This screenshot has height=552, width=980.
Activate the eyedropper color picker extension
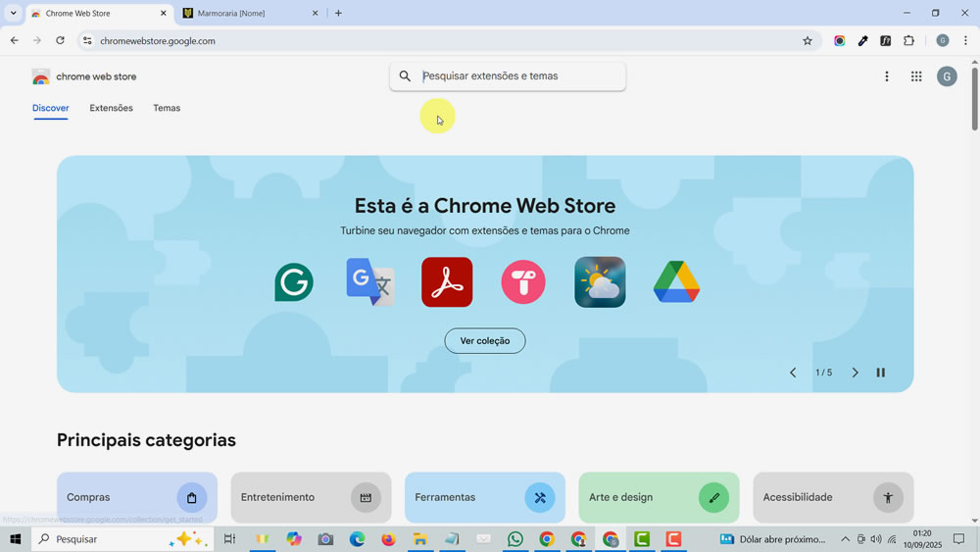(x=862, y=40)
